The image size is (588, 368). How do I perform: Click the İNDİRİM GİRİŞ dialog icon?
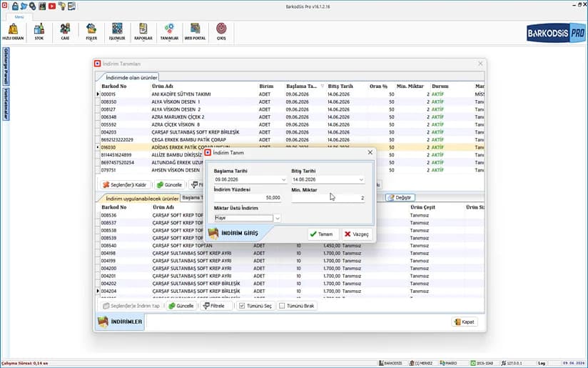pos(213,233)
